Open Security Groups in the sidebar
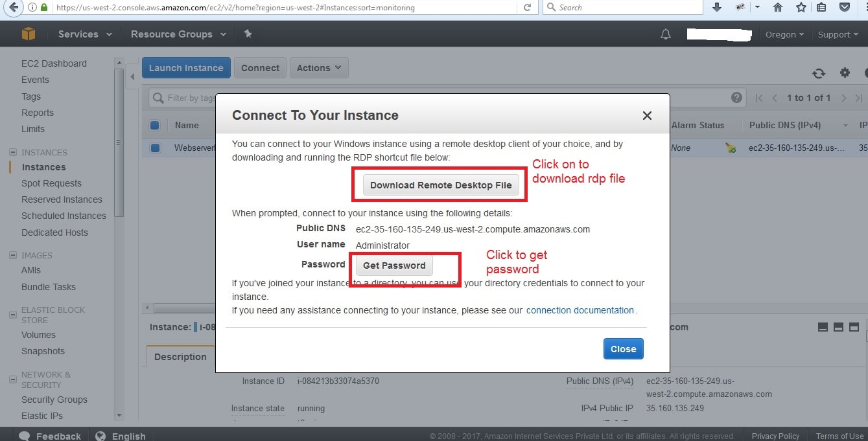This screenshot has height=441, width=868. pyautogui.click(x=54, y=400)
